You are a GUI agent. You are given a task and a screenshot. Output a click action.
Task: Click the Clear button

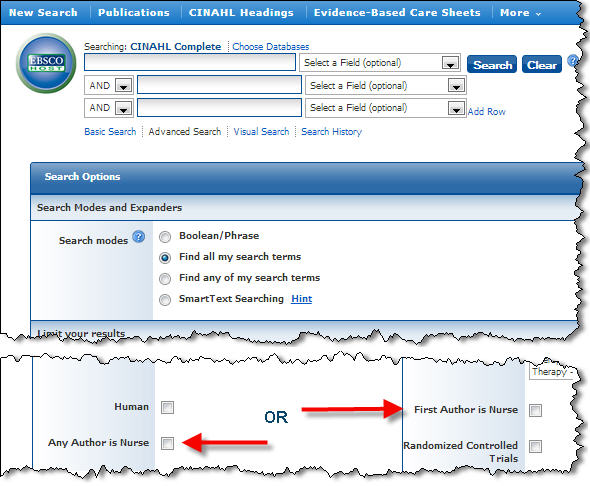tap(542, 64)
